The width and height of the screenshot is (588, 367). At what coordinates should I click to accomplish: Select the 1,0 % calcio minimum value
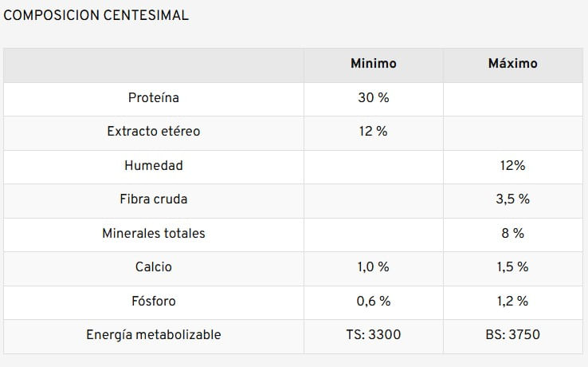tap(373, 267)
